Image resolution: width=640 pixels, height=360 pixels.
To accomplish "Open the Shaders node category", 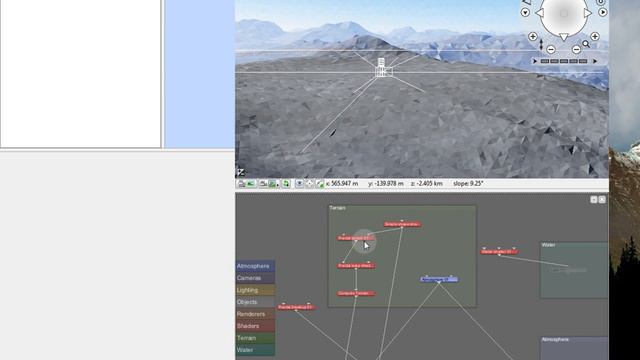I will (x=255, y=326).
